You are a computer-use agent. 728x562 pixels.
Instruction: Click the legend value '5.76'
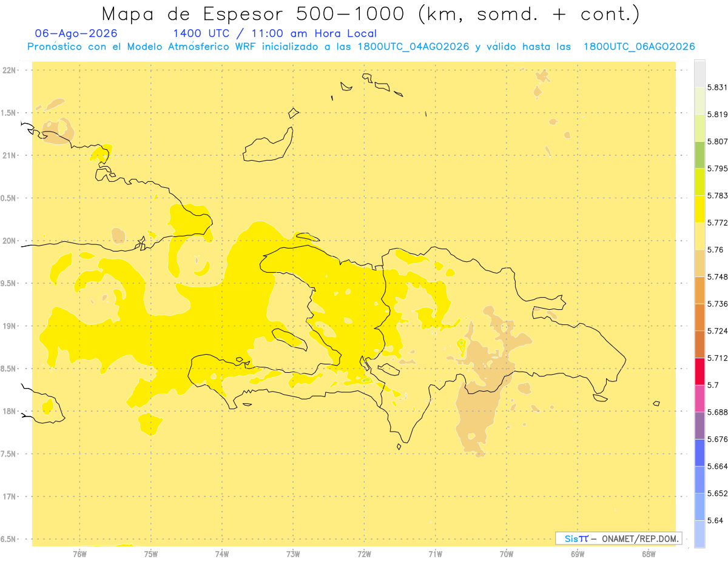[715, 250]
